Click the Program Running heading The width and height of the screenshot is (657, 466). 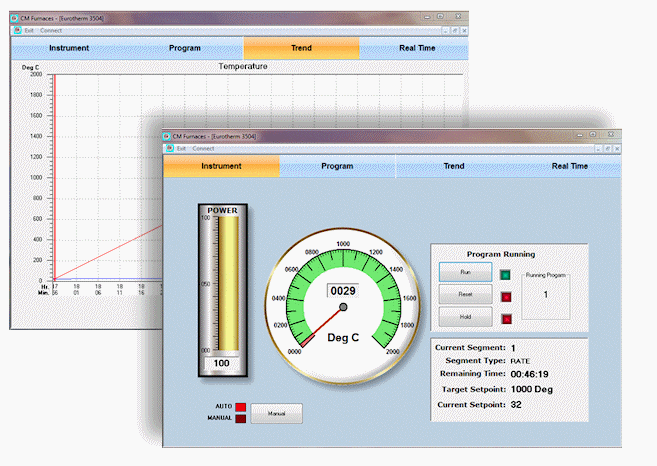point(501,254)
